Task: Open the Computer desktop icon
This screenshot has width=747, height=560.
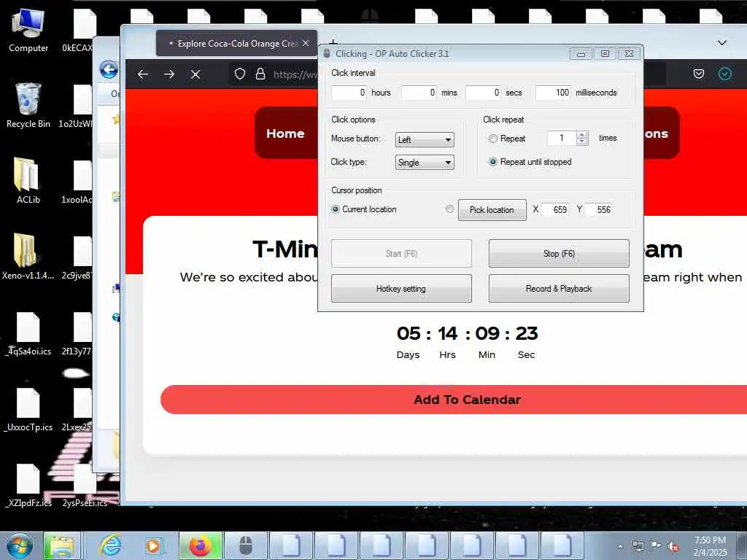Action: [28, 29]
